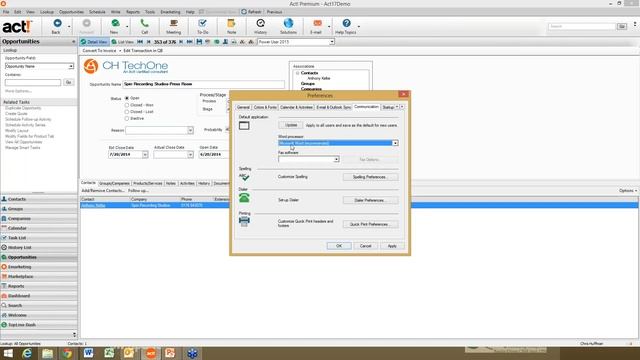Open the Products/Services tab

click(147, 183)
